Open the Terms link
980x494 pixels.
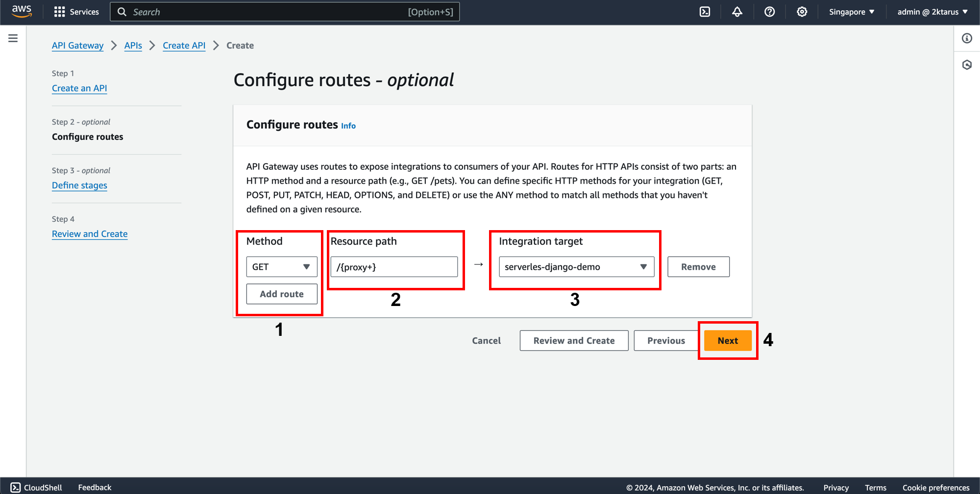[x=876, y=488]
